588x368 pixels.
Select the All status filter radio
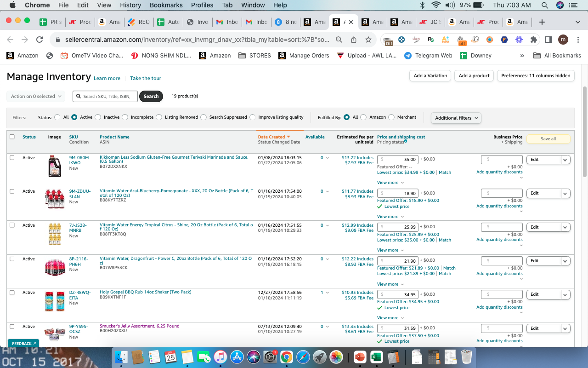[57, 117]
